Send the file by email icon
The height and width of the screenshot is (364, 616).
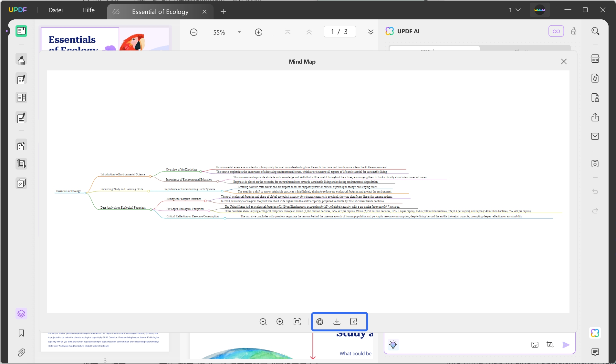point(595,136)
